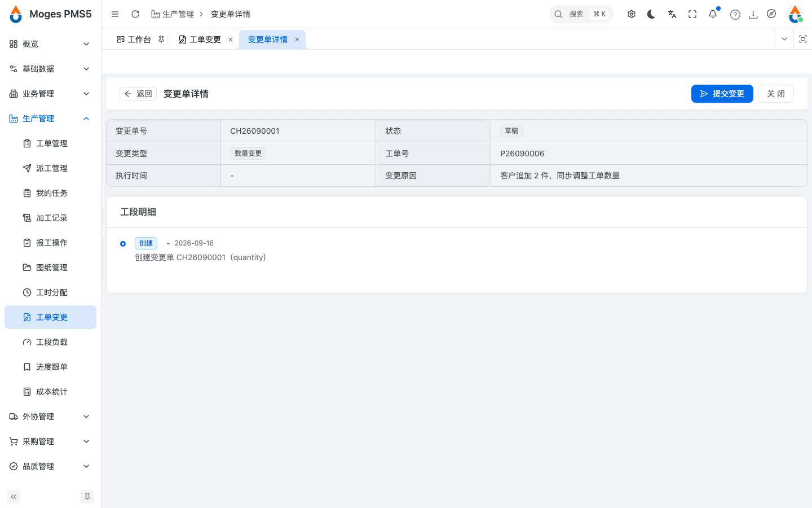Click 生产管理 in the breadcrumb
812x508 pixels.
[173, 14]
